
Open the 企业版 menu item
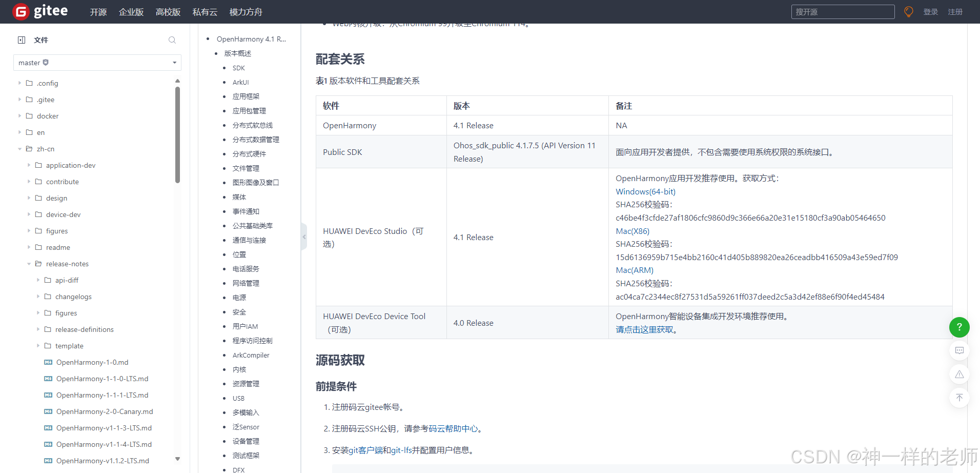click(131, 12)
